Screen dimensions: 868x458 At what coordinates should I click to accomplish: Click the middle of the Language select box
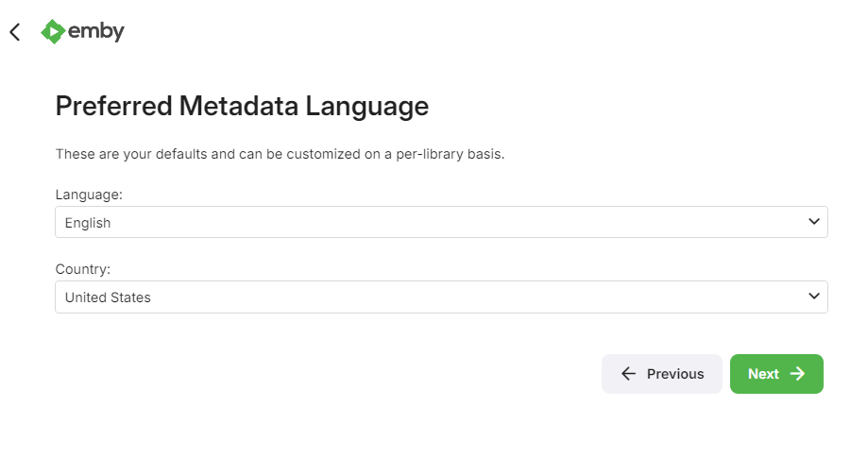click(441, 222)
